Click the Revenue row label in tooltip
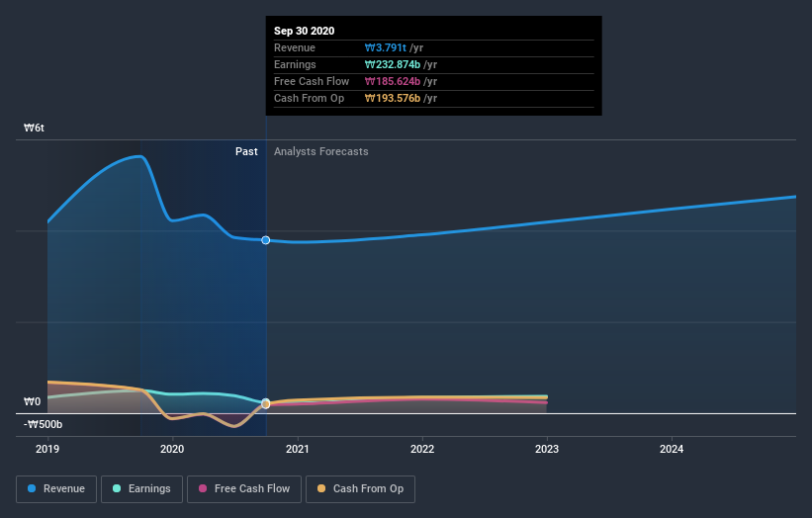 pos(295,47)
